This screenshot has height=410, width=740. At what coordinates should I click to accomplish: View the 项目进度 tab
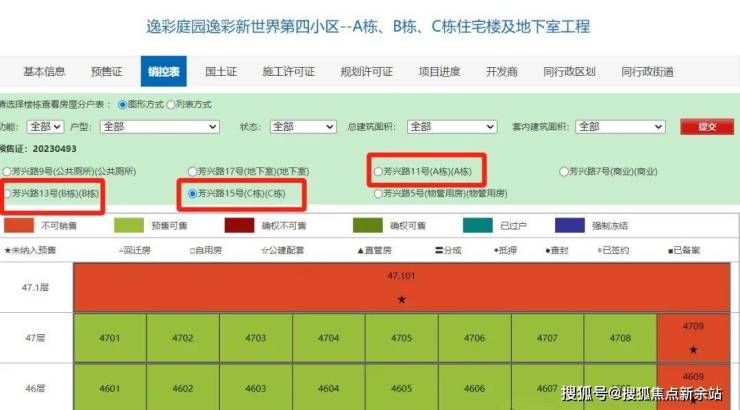(439, 72)
